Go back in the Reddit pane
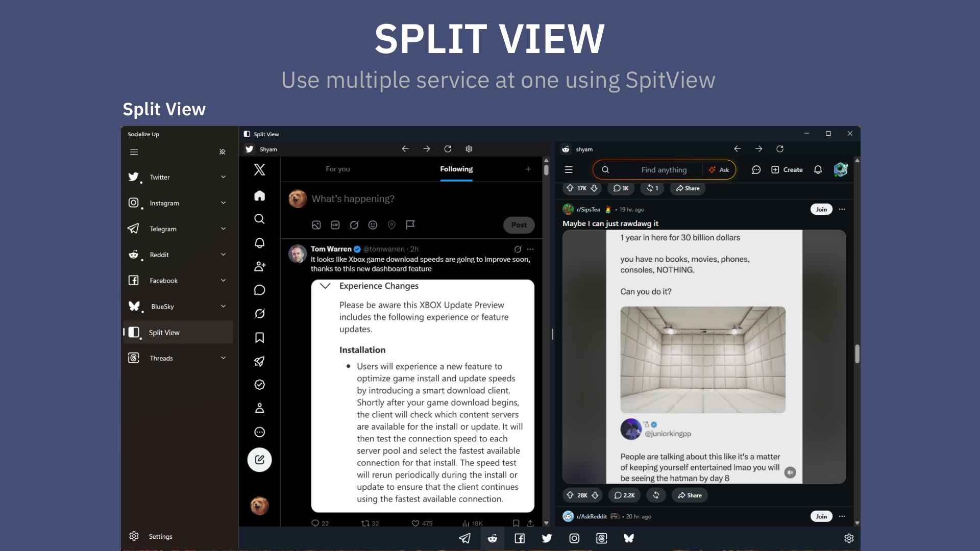This screenshot has width=980, height=551. pyautogui.click(x=738, y=149)
